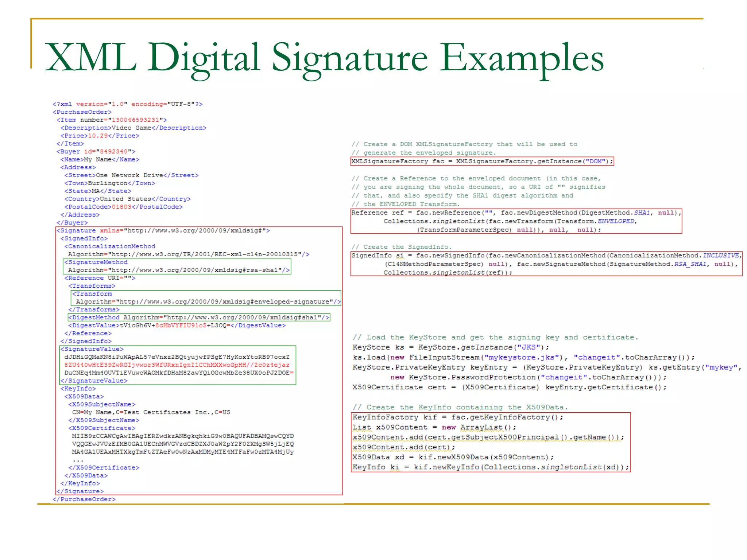The image size is (747, 560).
Task: Click the opening <SignatureValue> tag
Action: [x=92, y=349]
